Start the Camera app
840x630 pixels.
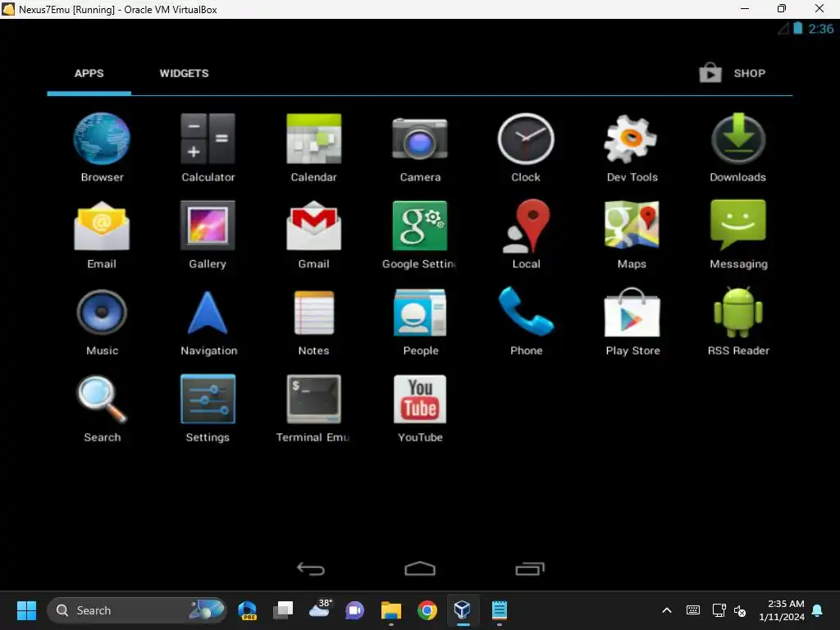420,148
